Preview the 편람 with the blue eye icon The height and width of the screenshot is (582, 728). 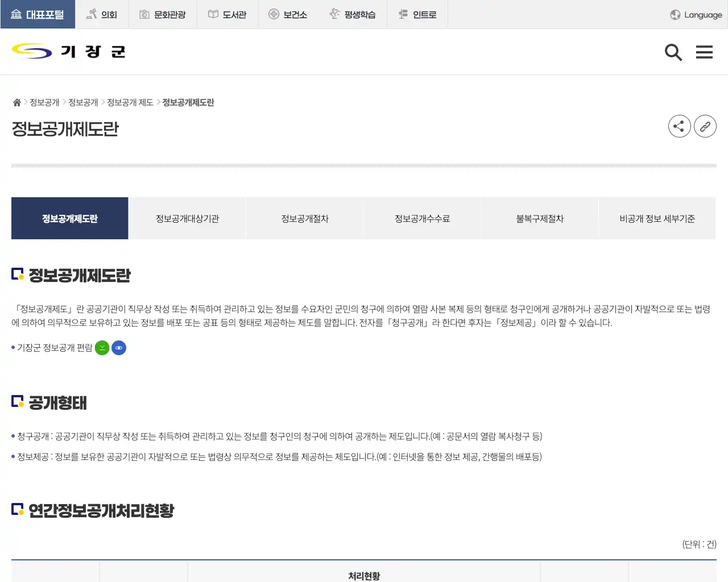(119, 347)
